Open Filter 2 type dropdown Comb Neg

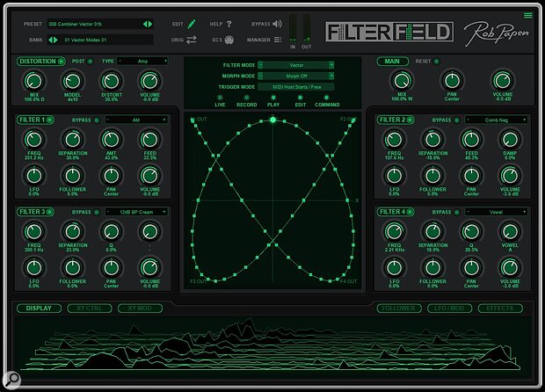pyautogui.click(x=497, y=120)
